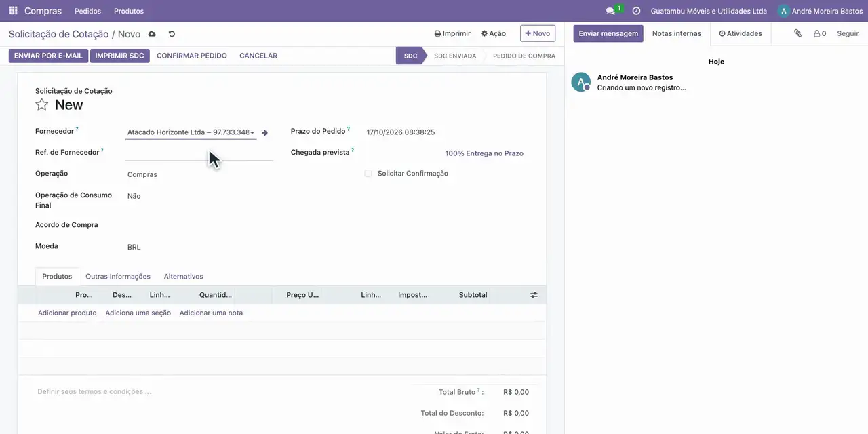Open the activities clock icon in navbar
Screen dimensions: 868x434
coord(636,11)
